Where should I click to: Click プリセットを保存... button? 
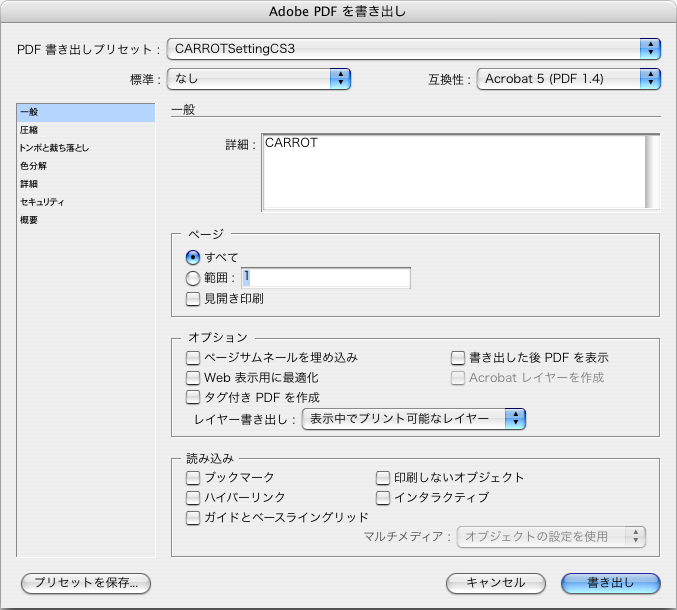(86, 583)
